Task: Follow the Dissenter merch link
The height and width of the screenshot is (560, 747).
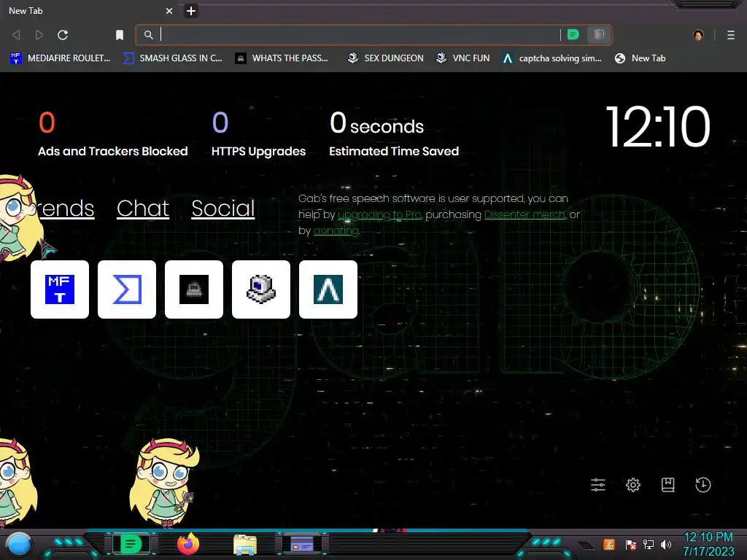Action: tap(525, 215)
